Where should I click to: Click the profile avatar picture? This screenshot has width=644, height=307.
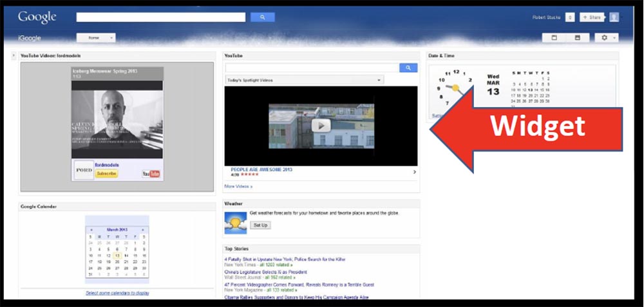pos(614,17)
